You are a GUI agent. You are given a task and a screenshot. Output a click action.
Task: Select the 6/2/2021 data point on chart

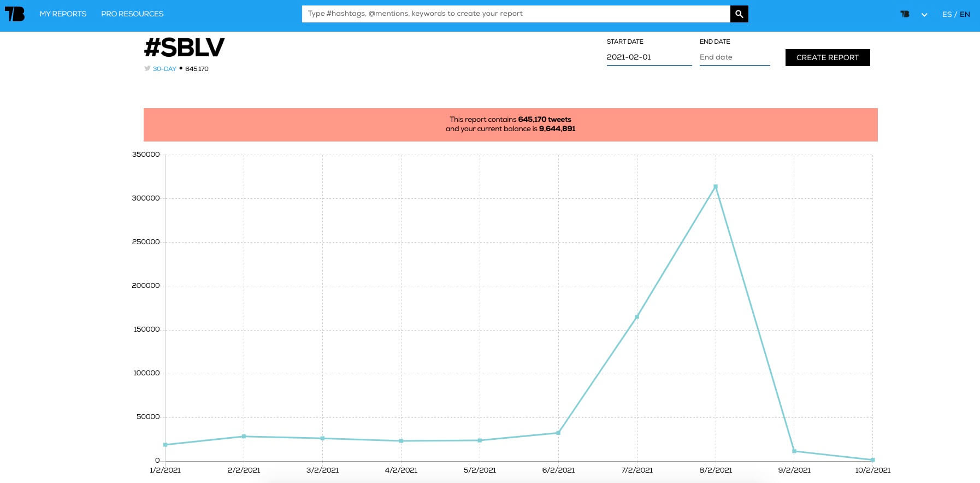tap(558, 433)
